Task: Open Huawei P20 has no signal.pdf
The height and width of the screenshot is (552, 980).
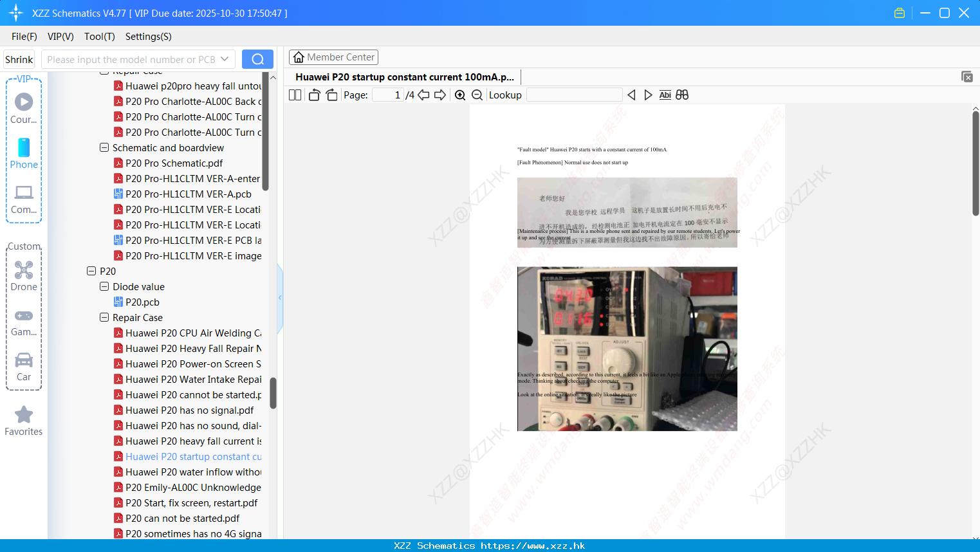Action: (x=183, y=410)
